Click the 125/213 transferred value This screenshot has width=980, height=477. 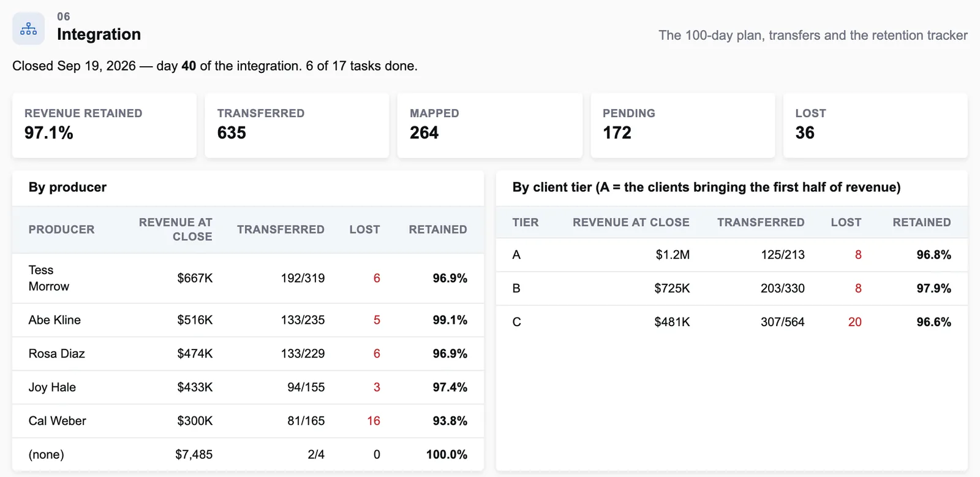click(783, 255)
